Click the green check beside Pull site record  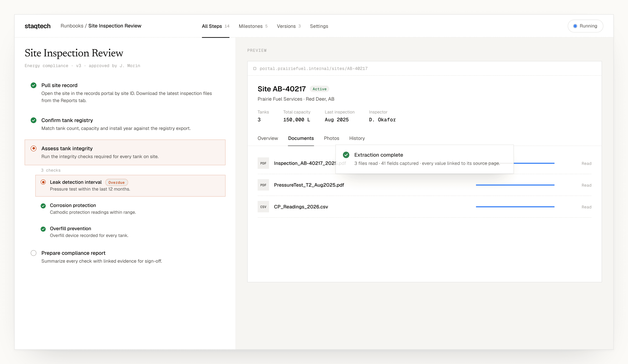point(33,85)
